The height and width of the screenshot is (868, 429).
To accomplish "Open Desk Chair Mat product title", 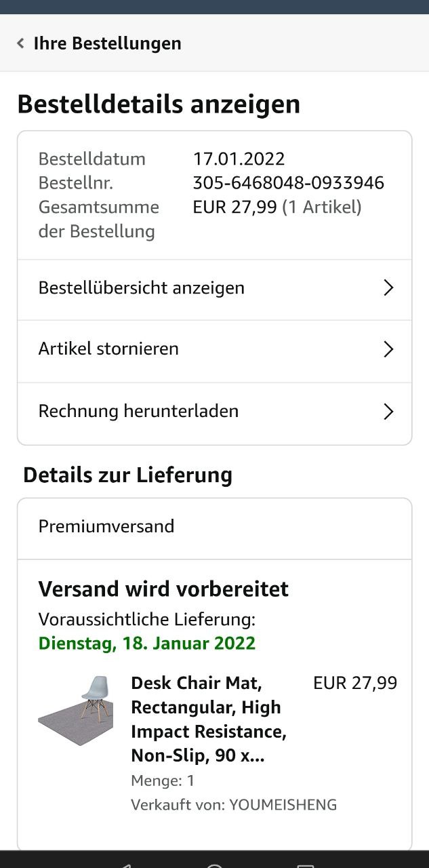I will click(209, 719).
